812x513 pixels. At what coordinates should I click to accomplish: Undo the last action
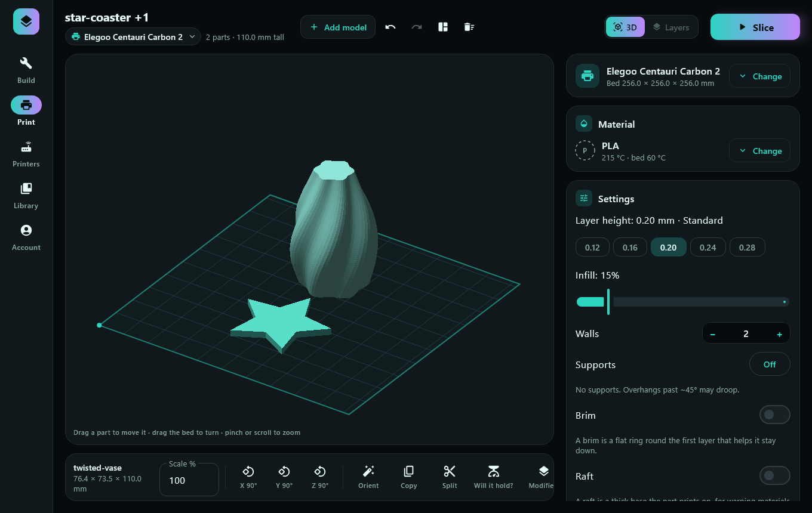390,27
